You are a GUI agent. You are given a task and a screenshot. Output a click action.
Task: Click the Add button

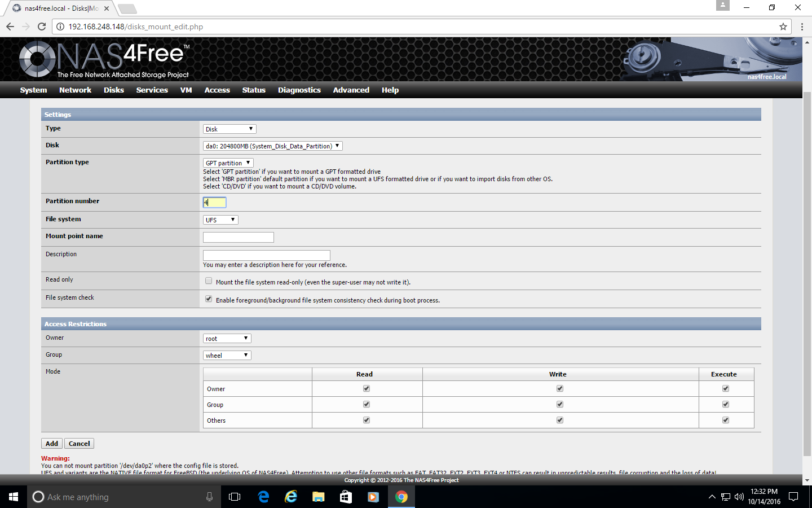[x=52, y=444]
